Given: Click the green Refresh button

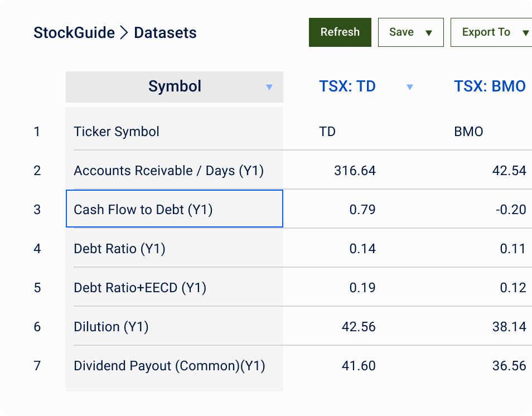Looking at the screenshot, I should tap(340, 32).
